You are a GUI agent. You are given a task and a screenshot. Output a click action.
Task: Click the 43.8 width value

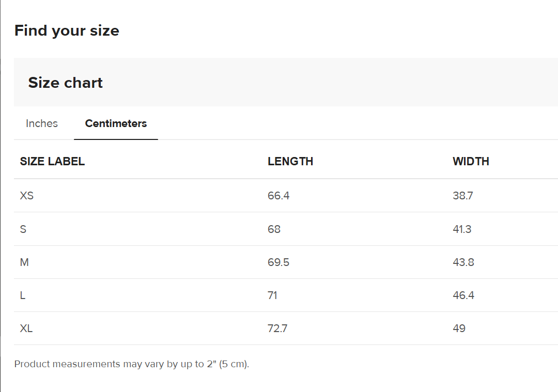(x=463, y=262)
